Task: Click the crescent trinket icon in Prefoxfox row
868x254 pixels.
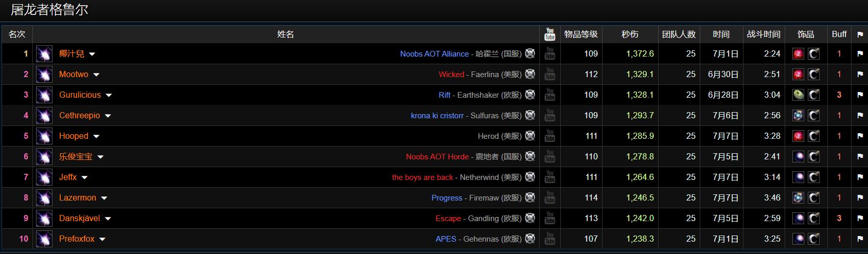Action: coord(813,239)
